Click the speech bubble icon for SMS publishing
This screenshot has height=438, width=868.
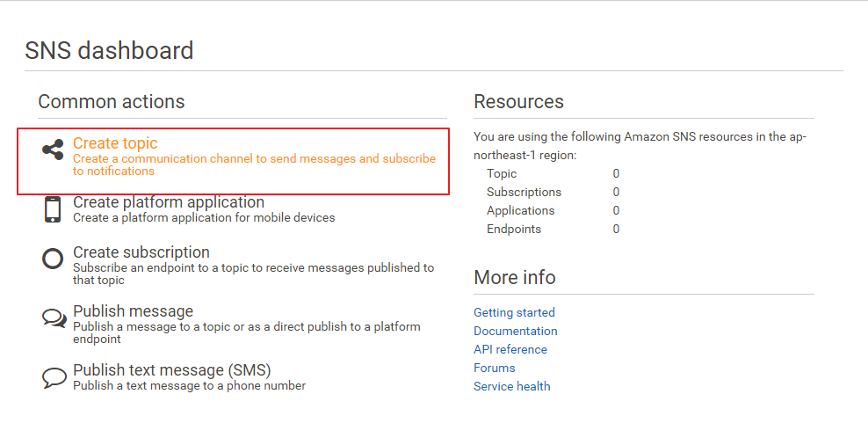point(54,377)
